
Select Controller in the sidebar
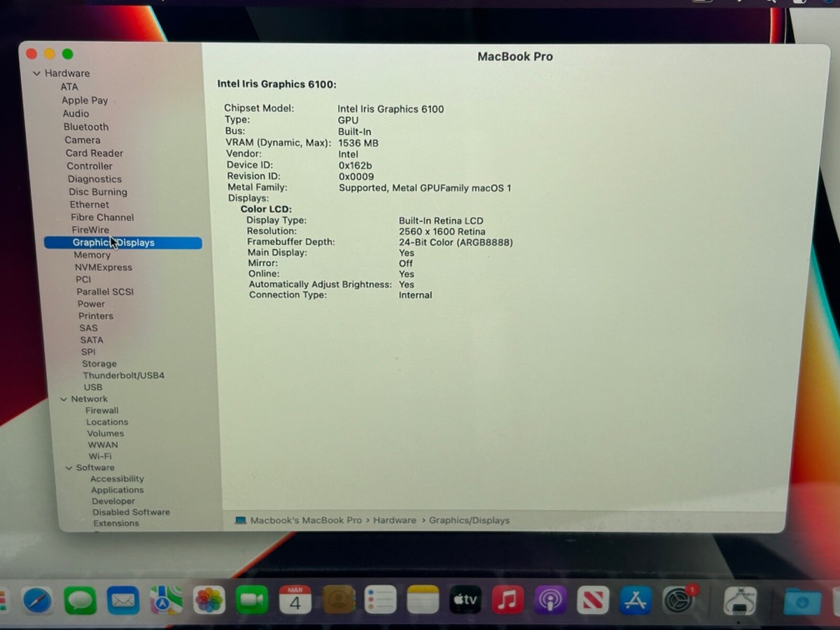click(x=90, y=166)
